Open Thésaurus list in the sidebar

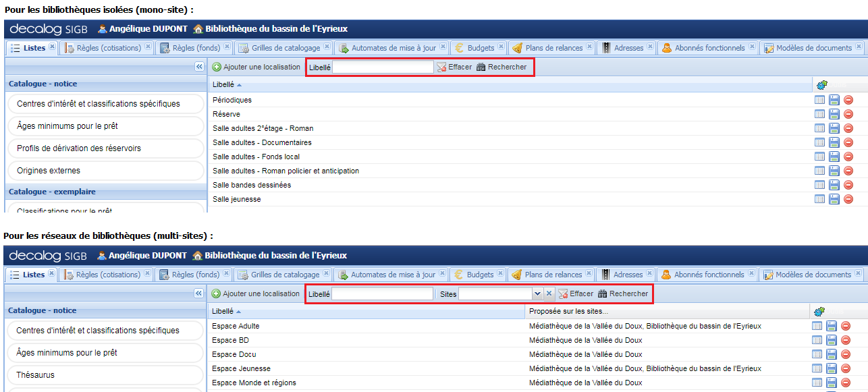[x=105, y=375]
